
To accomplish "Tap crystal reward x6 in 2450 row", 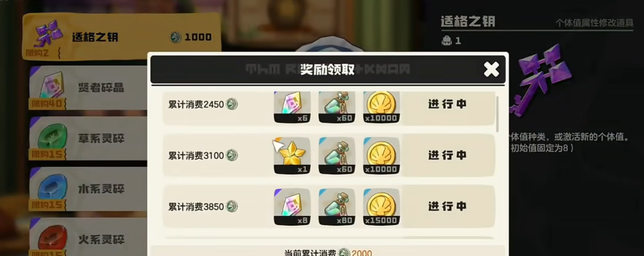I will point(292,107).
